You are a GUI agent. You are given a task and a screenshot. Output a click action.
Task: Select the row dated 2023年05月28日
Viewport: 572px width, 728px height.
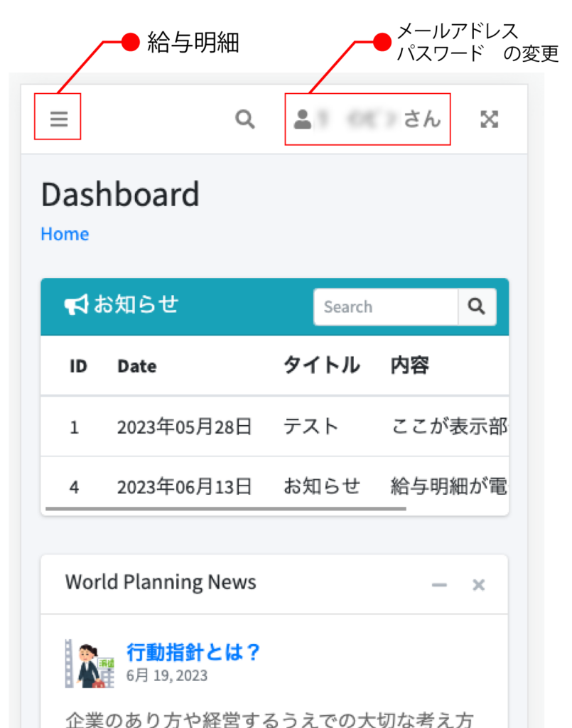(184, 427)
